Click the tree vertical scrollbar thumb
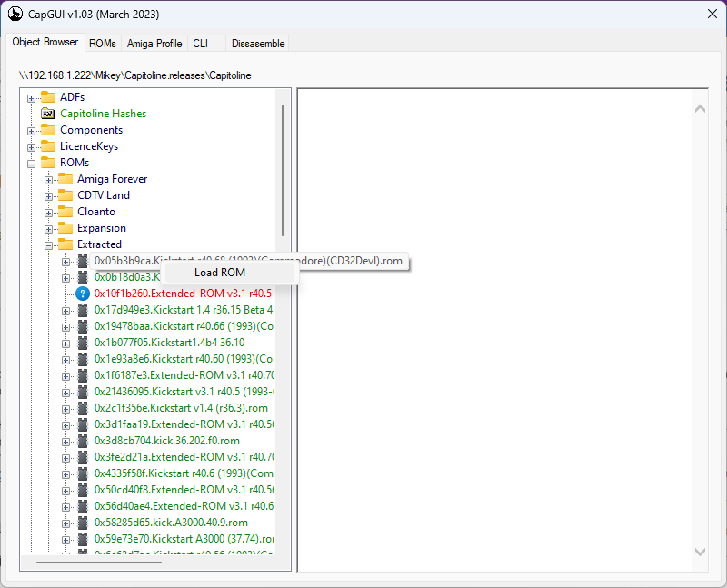The width and height of the screenshot is (727, 588). click(x=283, y=170)
